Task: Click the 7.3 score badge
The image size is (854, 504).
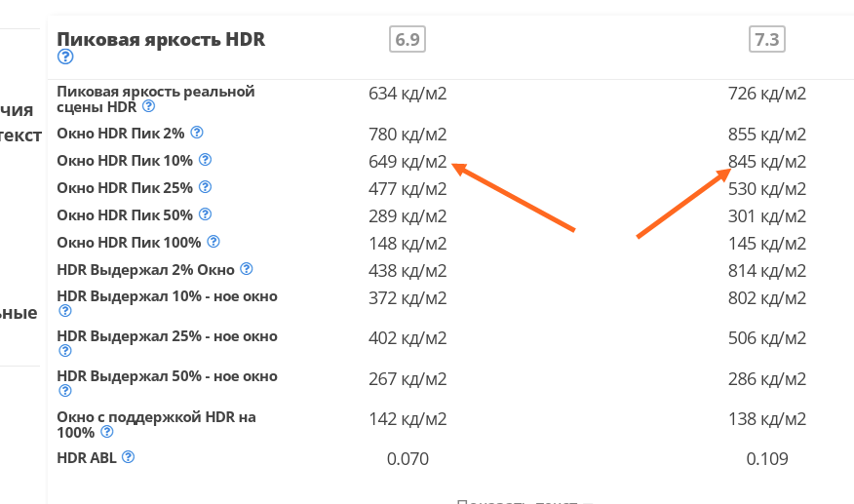Action: 767,39
